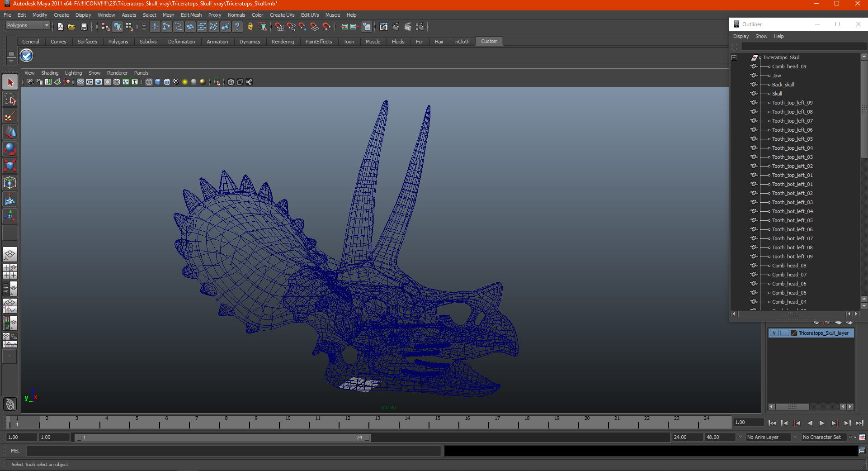Screen dimensions: 868x471
Task: Collapse the Triceratops_Skull group in Outliner
Action: click(x=734, y=57)
